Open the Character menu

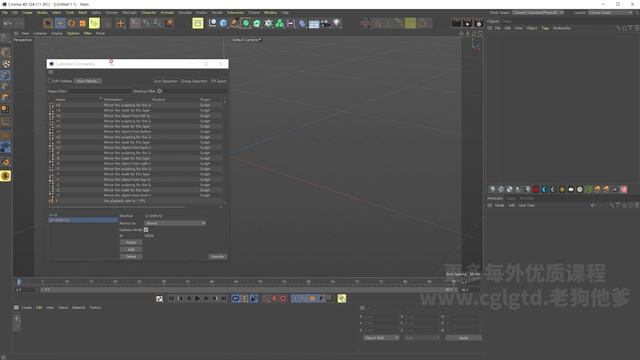pyautogui.click(x=149, y=13)
